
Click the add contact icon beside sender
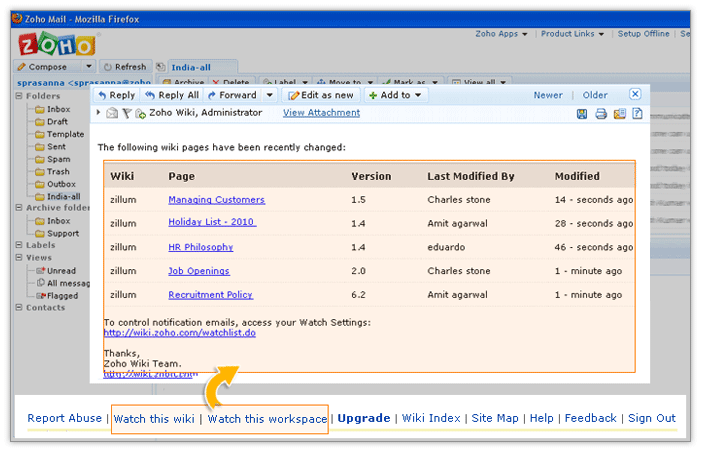pyautogui.click(x=140, y=114)
